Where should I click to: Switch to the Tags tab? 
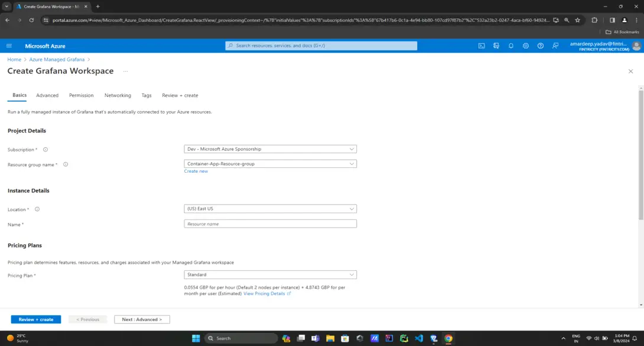[146, 95]
